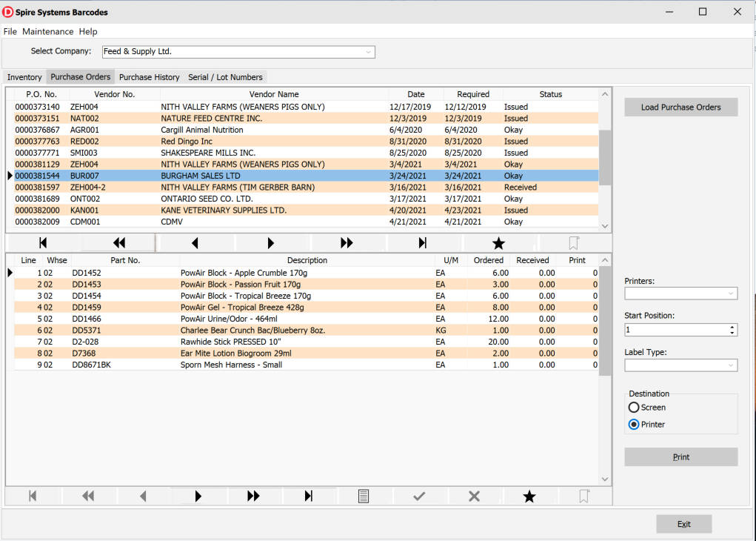The width and height of the screenshot is (756, 541).
Task: Select purchase order 0000373140
Action: click(306, 107)
